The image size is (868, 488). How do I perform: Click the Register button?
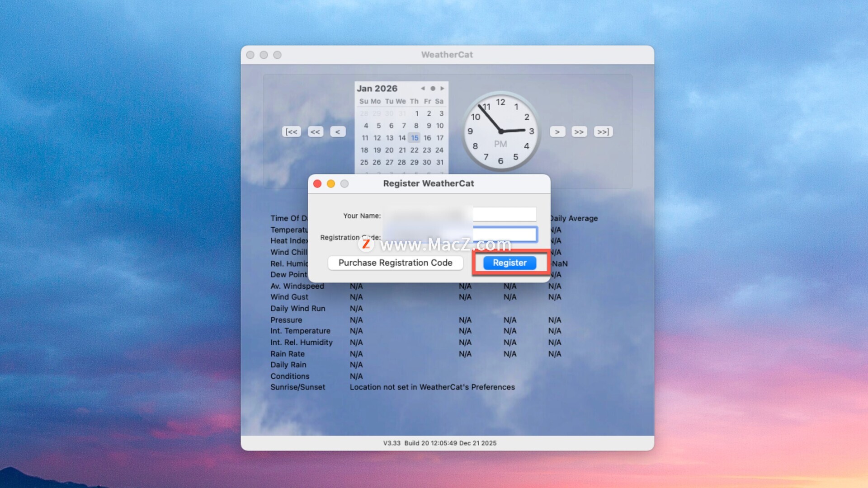tap(509, 263)
